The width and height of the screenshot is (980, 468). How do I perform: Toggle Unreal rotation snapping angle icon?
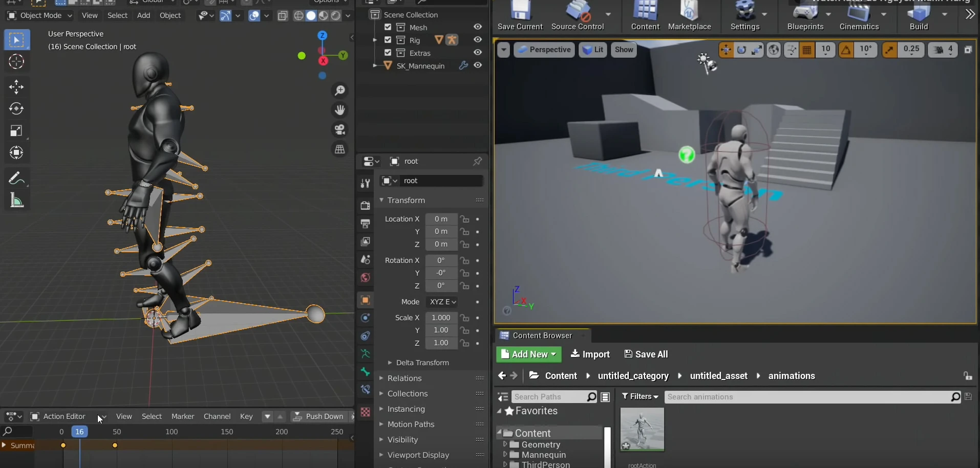pyautogui.click(x=846, y=50)
